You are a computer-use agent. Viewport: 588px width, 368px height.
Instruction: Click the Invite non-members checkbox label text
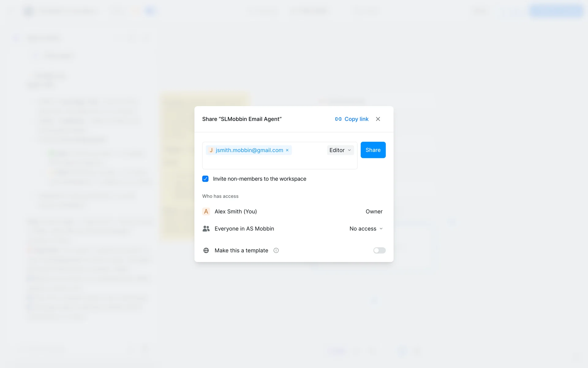click(259, 179)
